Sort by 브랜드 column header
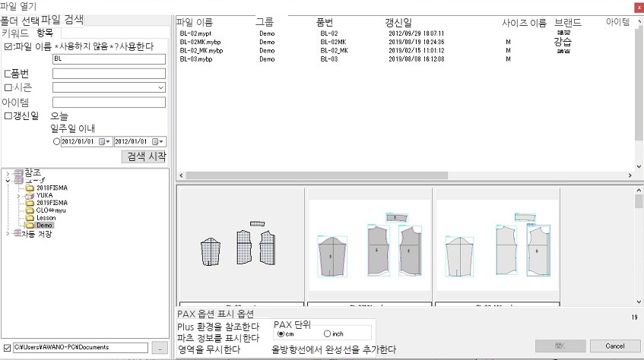Image resolution: width=644 pixels, height=360 pixels. coord(568,22)
